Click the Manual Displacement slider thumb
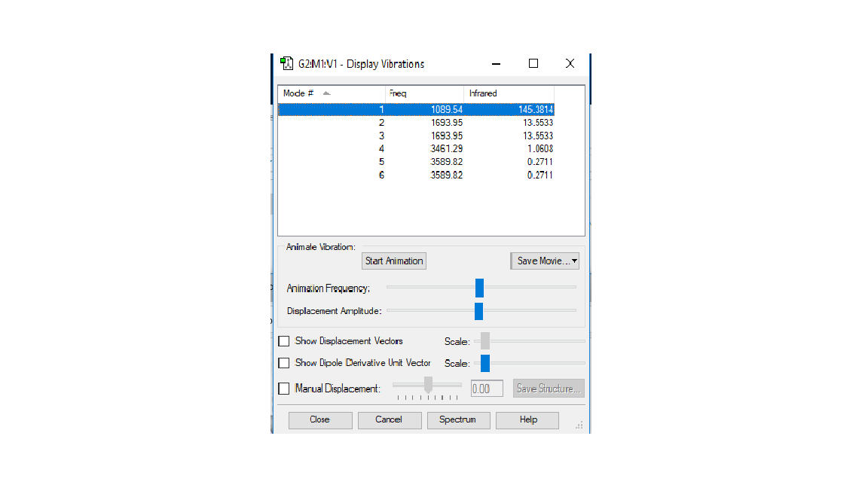The height and width of the screenshot is (488, 868). pyautogui.click(x=428, y=385)
